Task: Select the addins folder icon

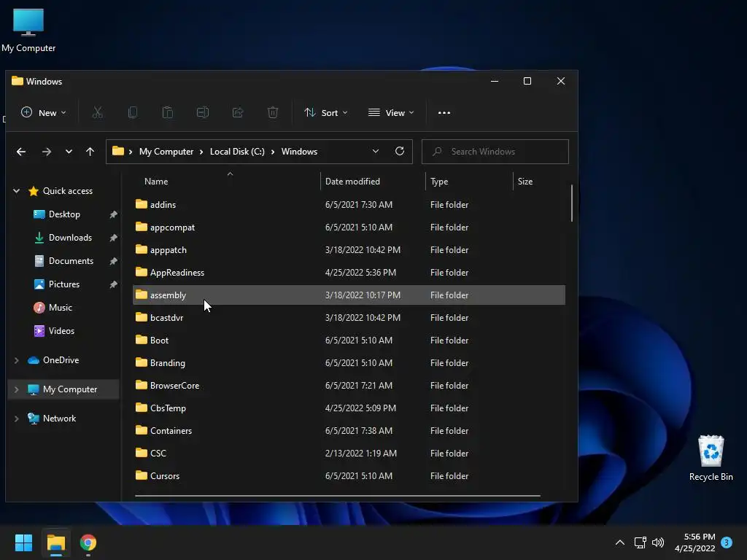Action: coord(141,204)
